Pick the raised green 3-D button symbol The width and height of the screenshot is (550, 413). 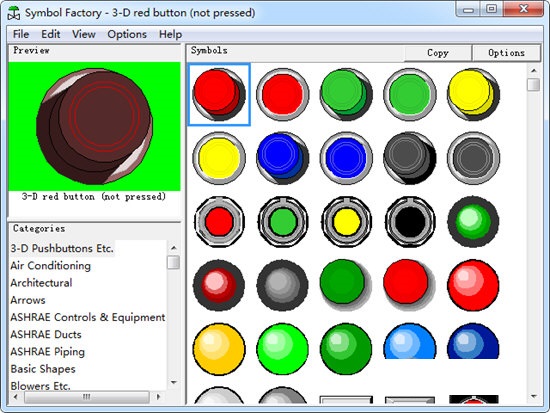pyautogui.click(x=346, y=94)
